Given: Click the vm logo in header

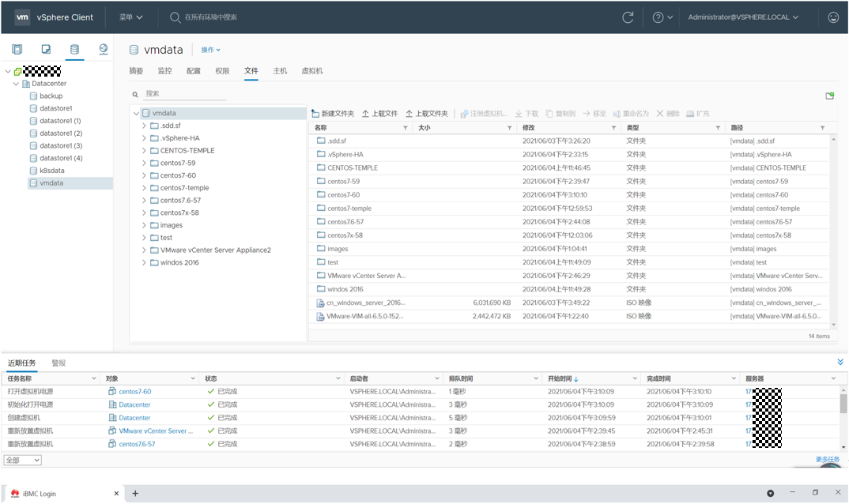Looking at the screenshot, I should 22,17.
